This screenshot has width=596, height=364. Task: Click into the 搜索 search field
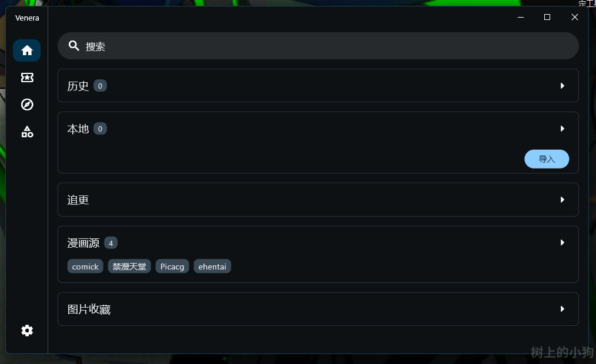(318, 46)
